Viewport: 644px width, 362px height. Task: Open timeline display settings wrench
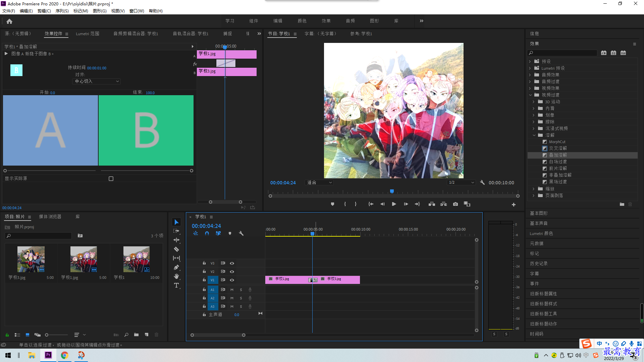(241, 233)
